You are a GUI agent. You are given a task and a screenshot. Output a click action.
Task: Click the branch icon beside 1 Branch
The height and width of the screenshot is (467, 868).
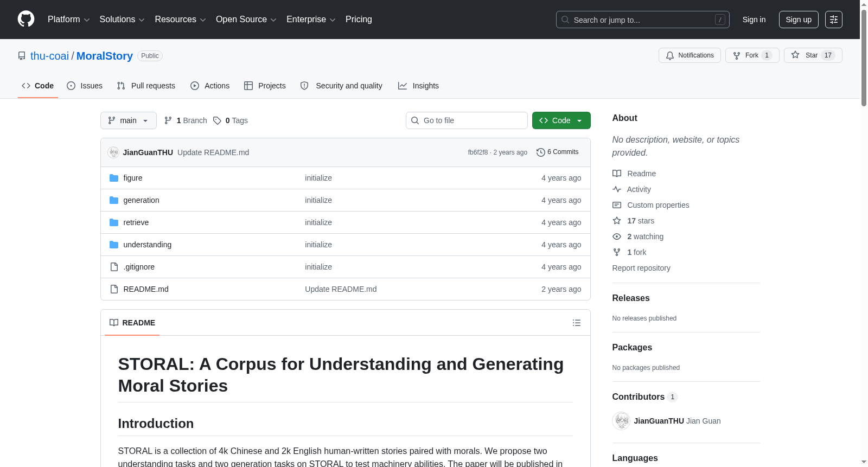pos(168,120)
